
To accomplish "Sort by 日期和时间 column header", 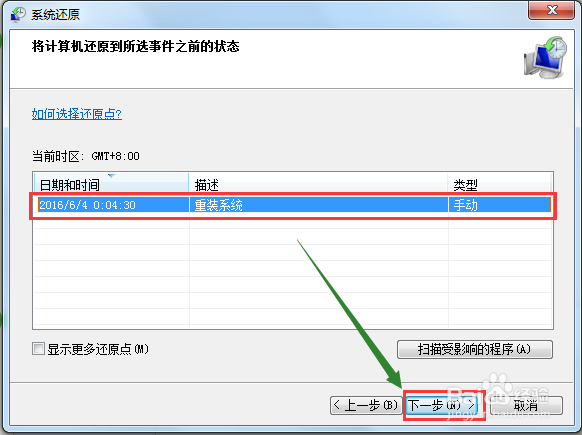I will (111, 184).
